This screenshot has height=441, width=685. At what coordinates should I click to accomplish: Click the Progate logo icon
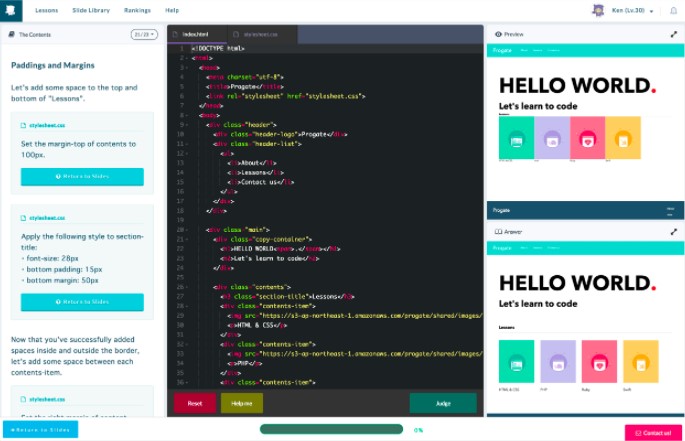point(10,10)
